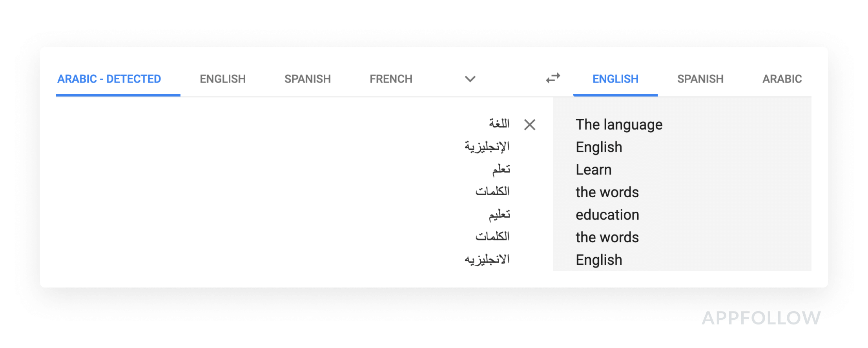Click the last source line الانجليزيه

pos(487,259)
